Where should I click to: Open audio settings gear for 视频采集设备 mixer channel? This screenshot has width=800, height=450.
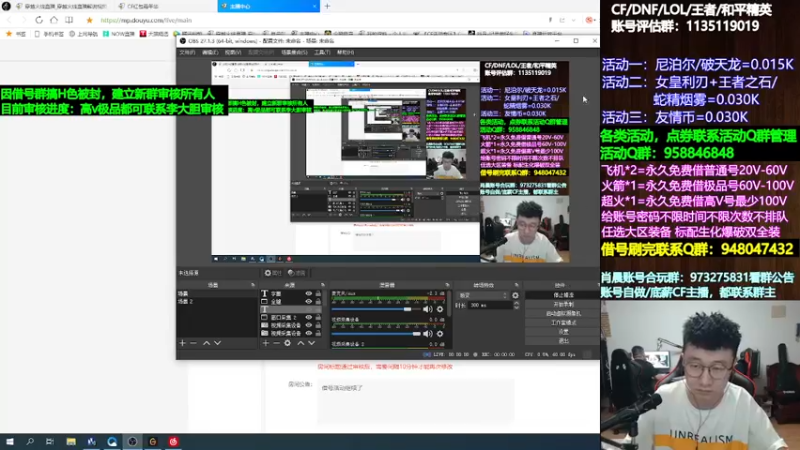[x=440, y=334]
